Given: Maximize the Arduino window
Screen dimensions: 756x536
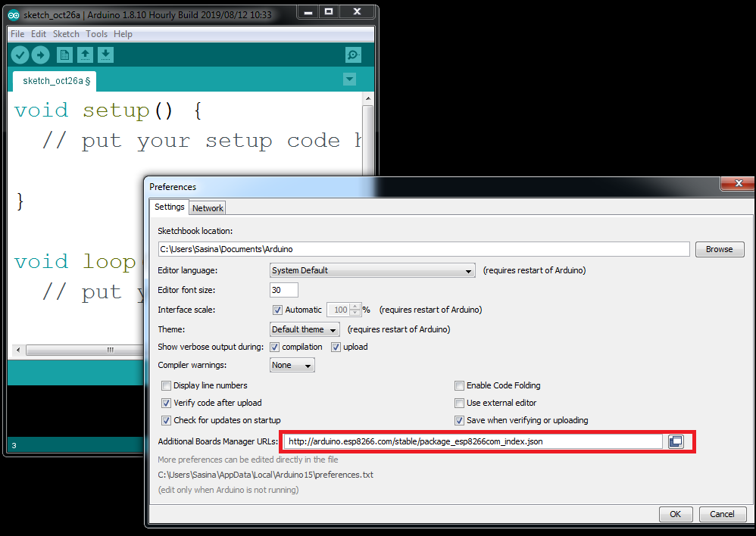Looking at the screenshot, I should [329, 12].
